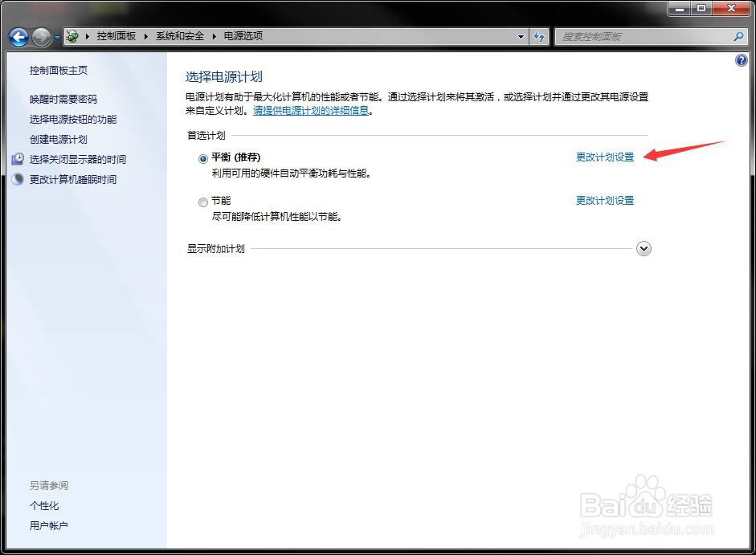Screen dimensions: 756x555
Task: Expand 显示附加计划 with the chevron
Action: 643,249
